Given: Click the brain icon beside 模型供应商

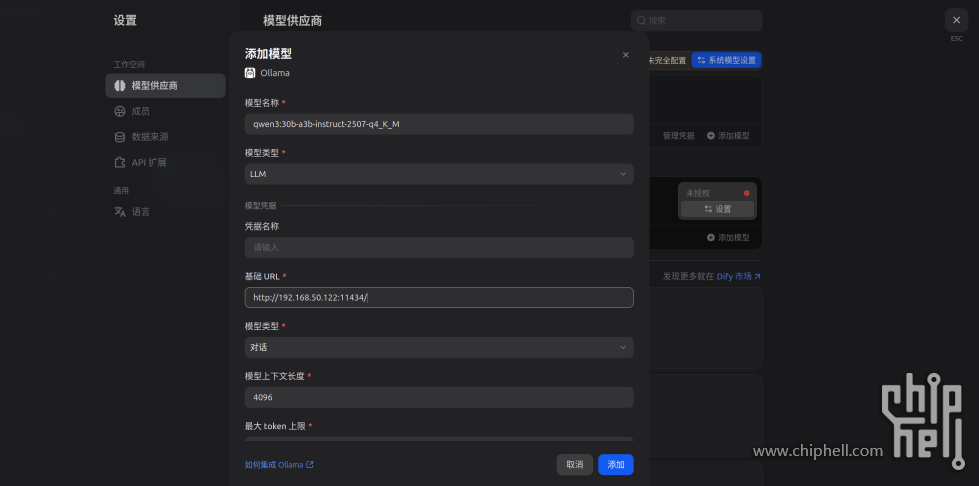Looking at the screenshot, I should 120,86.
